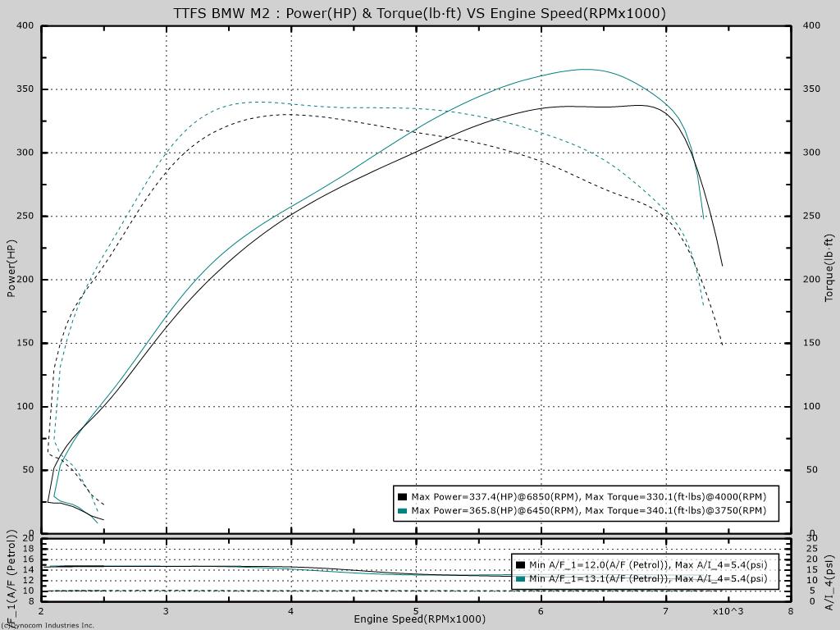Click the black swatch in the power legend
This screenshot has width=840, height=630.
[x=402, y=497]
